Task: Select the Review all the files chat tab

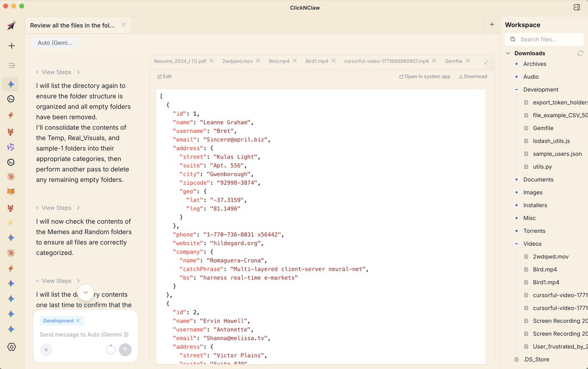Action: (73, 25)
